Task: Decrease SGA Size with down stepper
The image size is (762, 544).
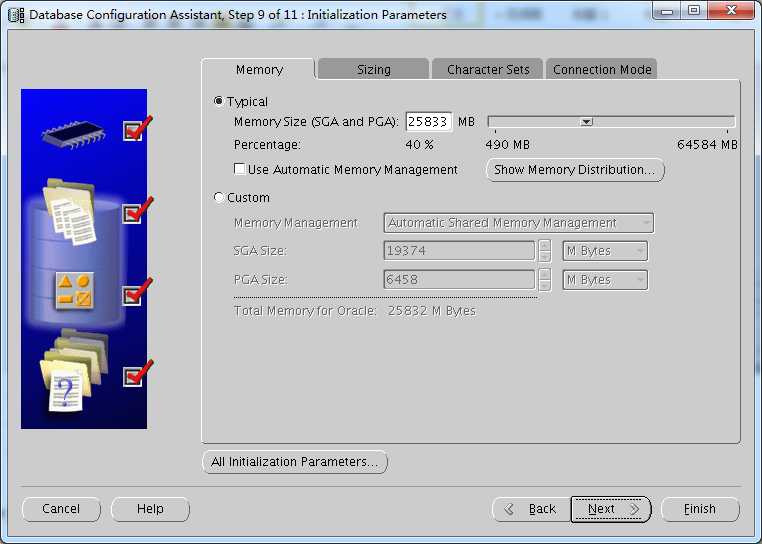Action: click(x=545, y=257)
